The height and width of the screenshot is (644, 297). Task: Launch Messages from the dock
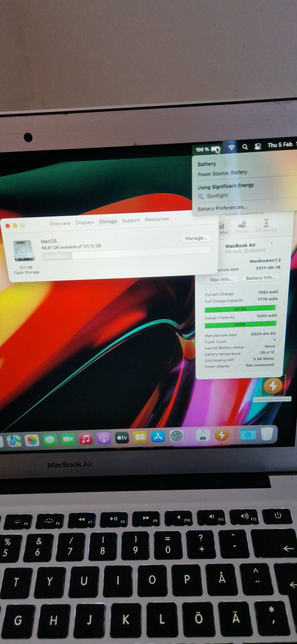pos(50,440)
